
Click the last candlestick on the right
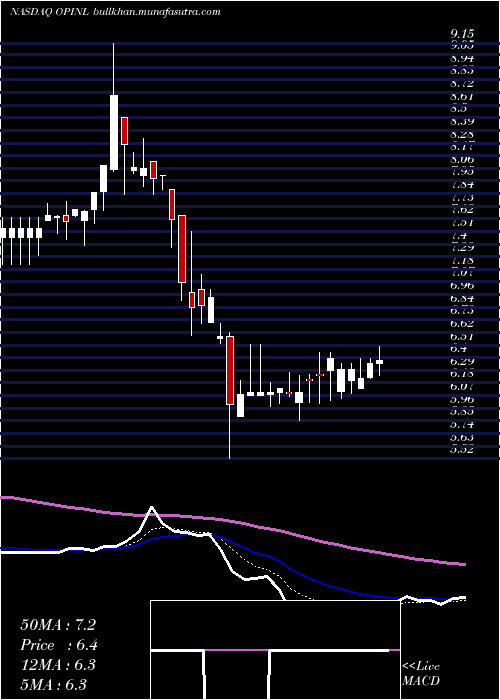tap(379, 361)
